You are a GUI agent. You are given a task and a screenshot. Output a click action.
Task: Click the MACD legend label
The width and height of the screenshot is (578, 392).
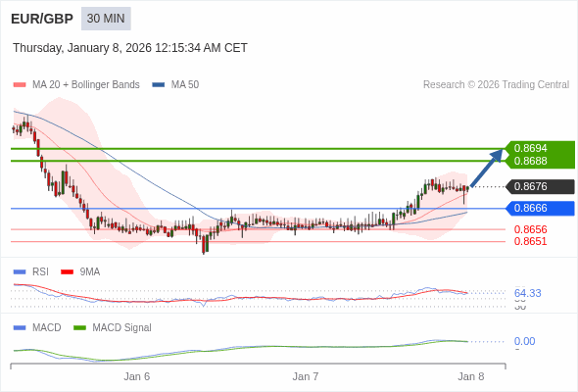[x=47, y=328]
